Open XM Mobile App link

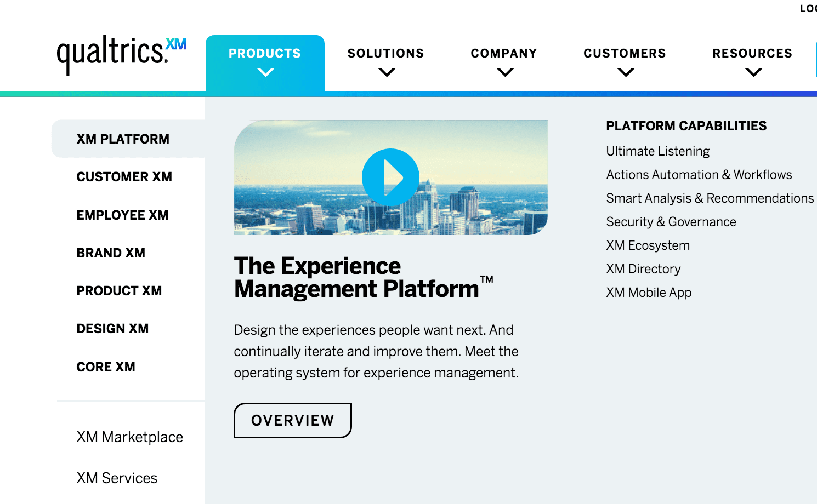pos(649,293)
